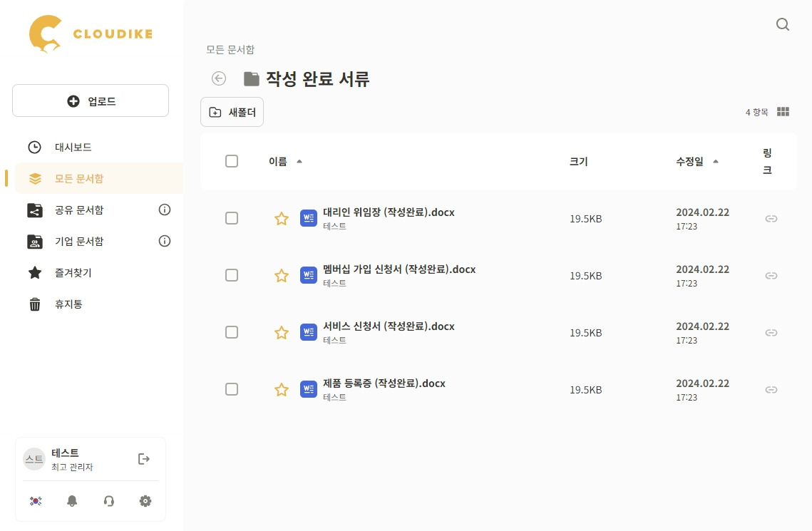Click the search magnifier icon
812x531 pixels.
[782, 25]
